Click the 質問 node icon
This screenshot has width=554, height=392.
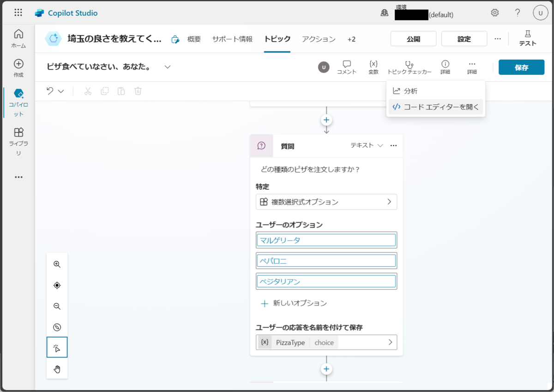[x=262, y=146]
